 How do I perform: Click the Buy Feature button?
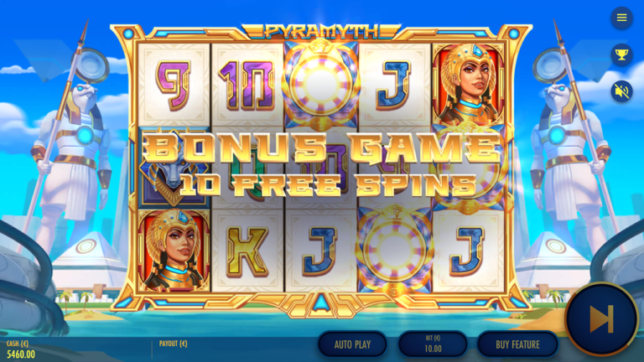click(x=517, y=344)
